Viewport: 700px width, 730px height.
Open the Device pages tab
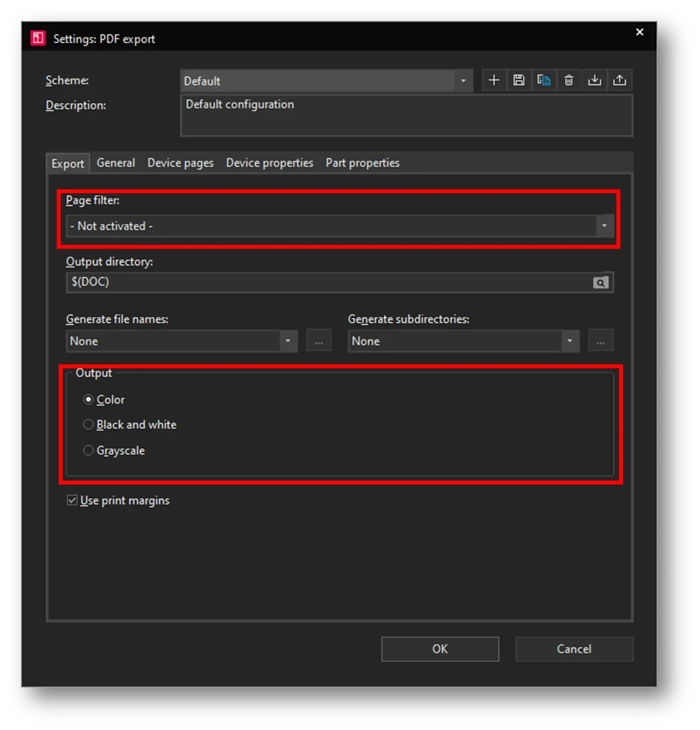(180, 163)
